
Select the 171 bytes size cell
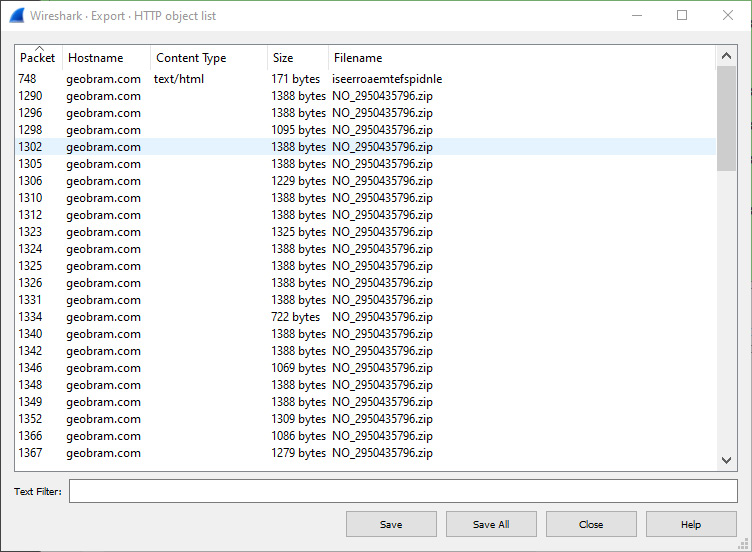click(295, 79)
